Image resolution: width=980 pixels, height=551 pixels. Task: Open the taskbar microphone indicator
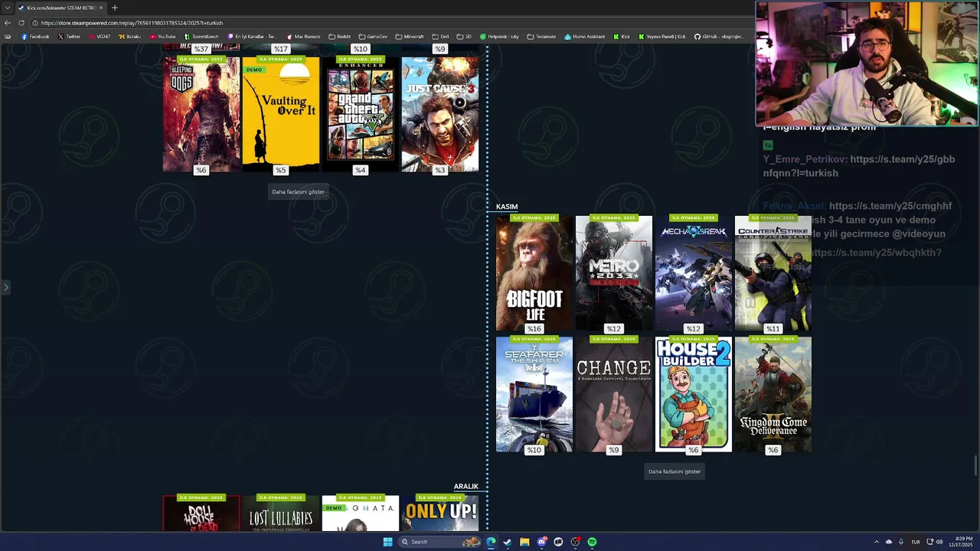click(901, 542)
